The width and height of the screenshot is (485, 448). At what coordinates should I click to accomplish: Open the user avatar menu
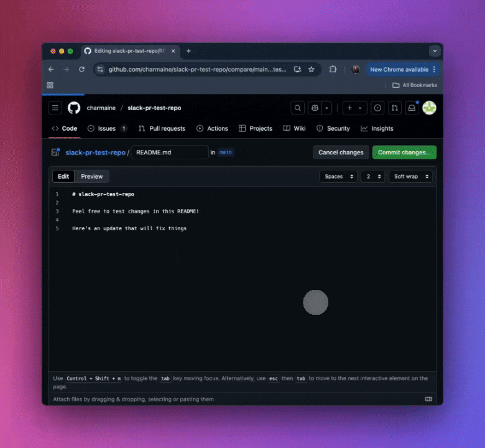pyautogui.click(x=429, y=108)
